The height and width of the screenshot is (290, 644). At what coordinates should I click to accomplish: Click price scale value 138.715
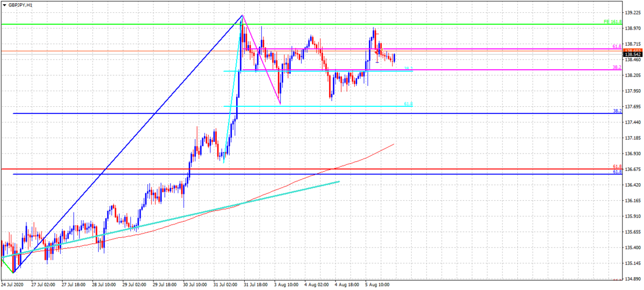pos(633,44)
